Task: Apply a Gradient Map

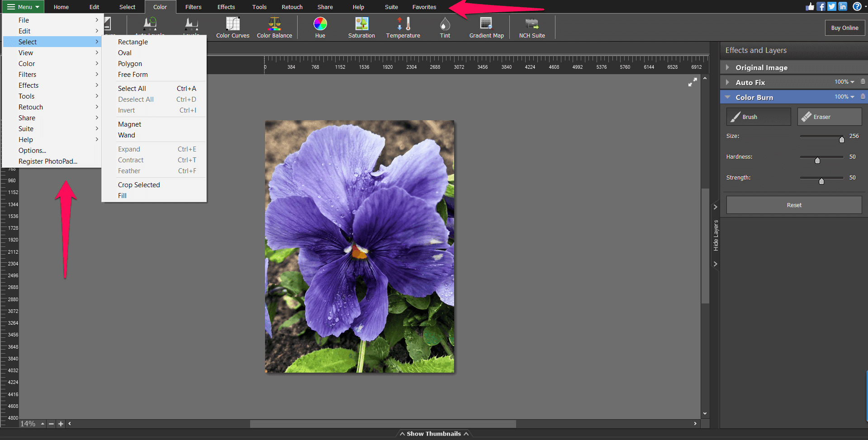Action: click(x=486, y=27)
